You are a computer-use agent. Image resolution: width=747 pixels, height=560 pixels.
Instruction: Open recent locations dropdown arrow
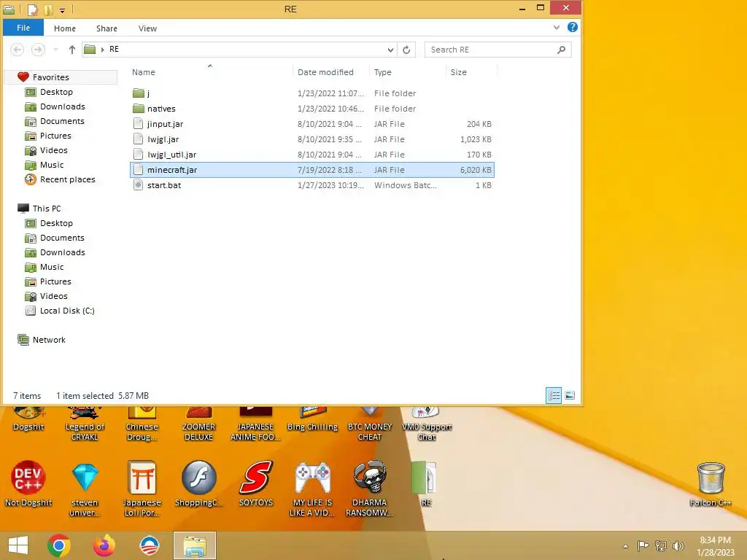pos(55,50)
